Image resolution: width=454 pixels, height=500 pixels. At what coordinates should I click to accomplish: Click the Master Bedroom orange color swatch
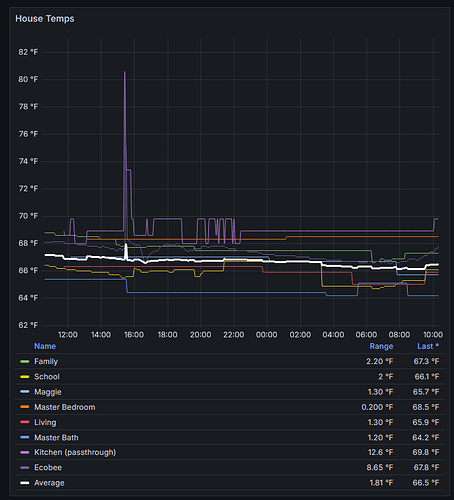click(25, 407)
